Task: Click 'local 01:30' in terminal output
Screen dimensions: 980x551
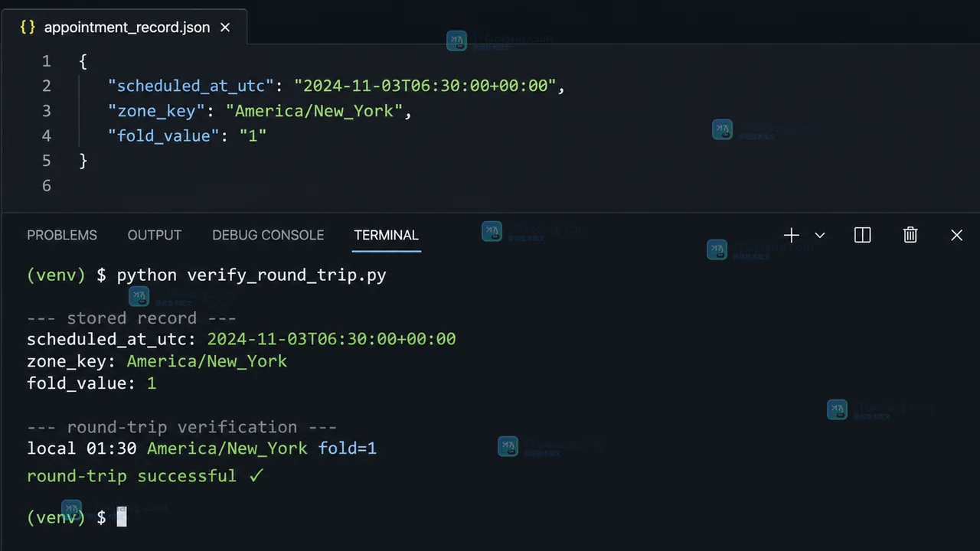Action: (x=82, y=448)
